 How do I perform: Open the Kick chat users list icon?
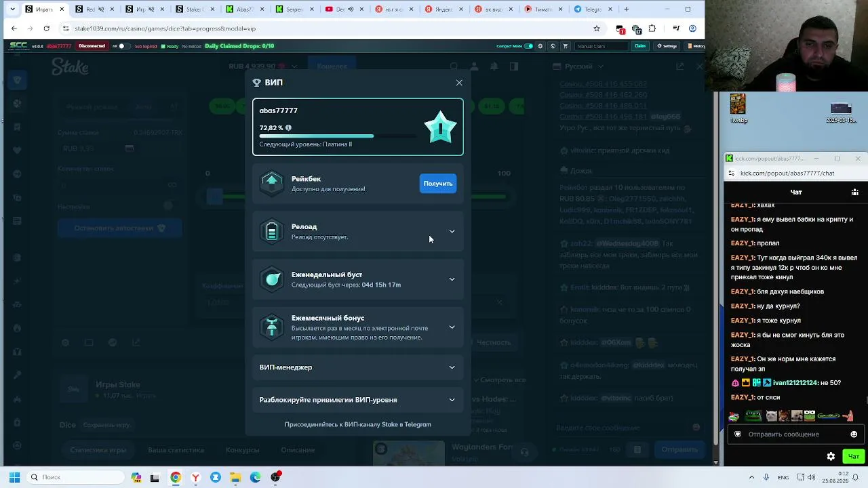[x=854, y=192]
